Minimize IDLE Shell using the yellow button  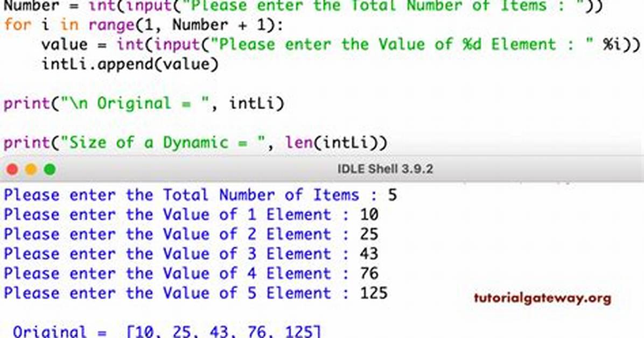coord(31,169)
